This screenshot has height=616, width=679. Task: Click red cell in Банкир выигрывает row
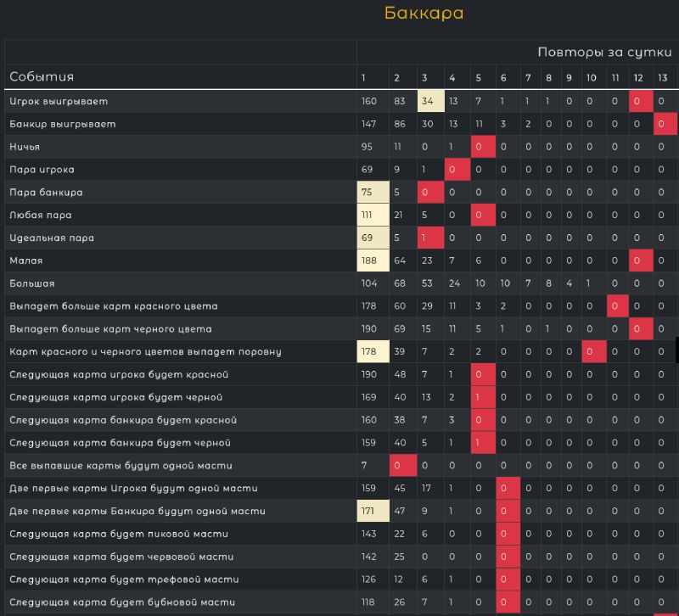665,125
